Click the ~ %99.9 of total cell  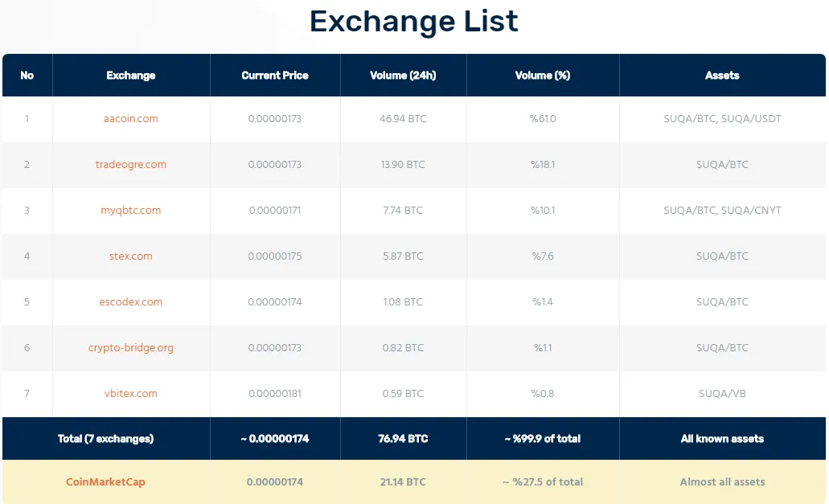[543, 439]
